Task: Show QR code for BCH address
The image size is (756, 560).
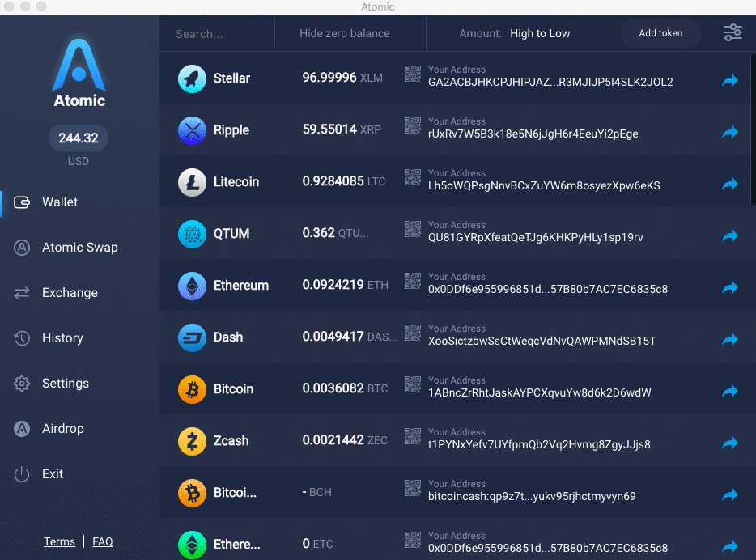Action: click(412, 488)
